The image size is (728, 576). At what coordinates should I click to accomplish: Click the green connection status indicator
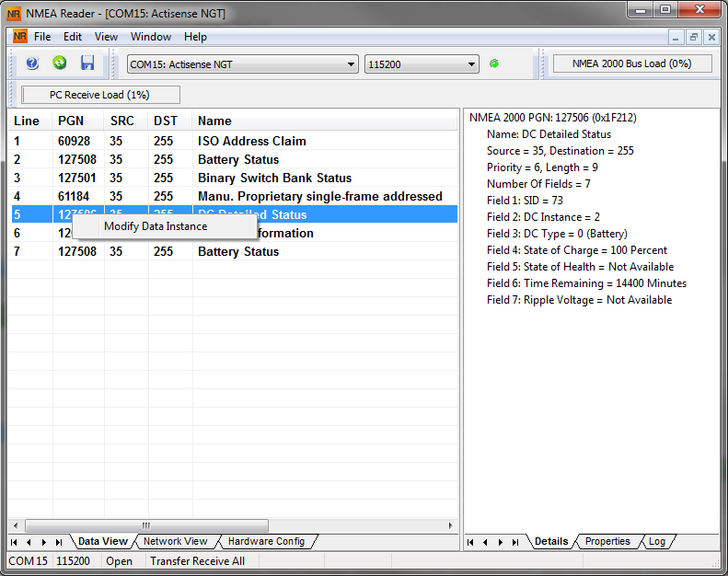(494, 63)
